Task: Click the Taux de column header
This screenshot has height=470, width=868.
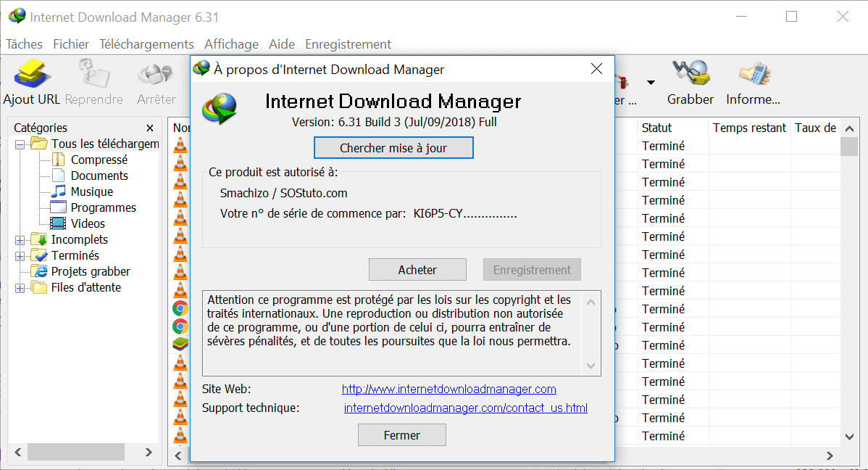Action: (815, 128)
